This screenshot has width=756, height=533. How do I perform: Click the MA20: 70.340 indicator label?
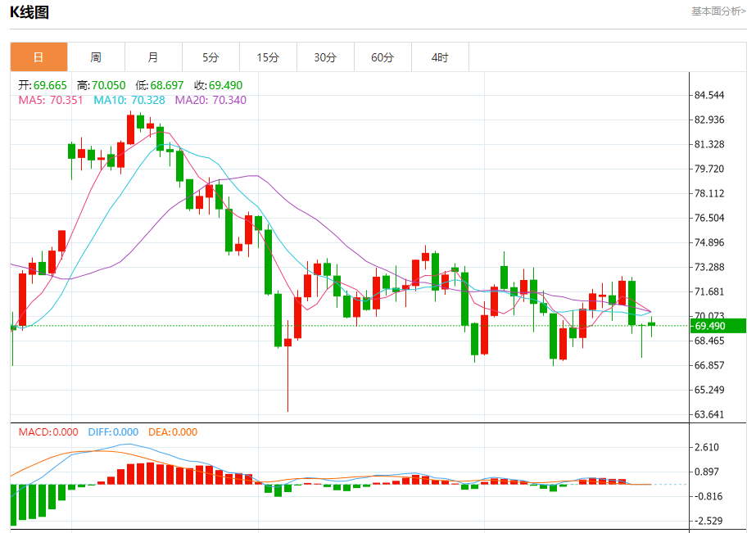click(211, 100)
